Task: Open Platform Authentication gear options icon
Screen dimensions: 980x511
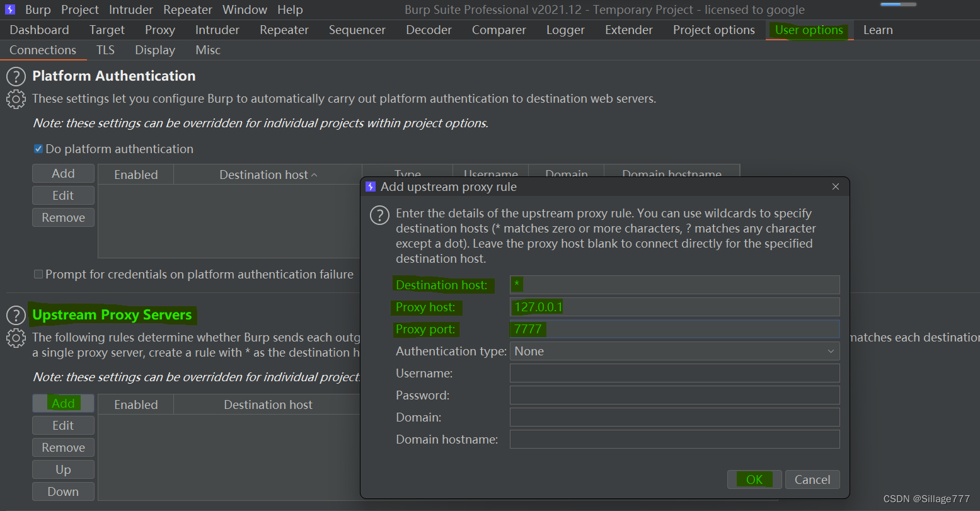Action: (16, 100)
